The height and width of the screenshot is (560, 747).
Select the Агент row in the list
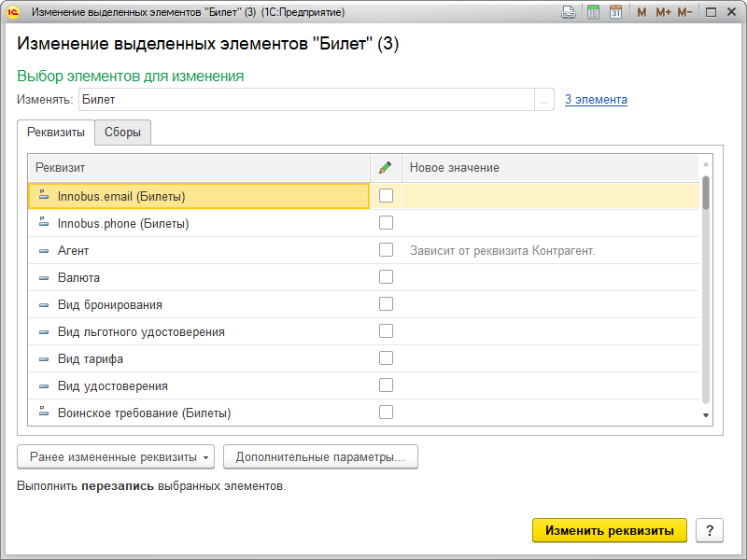[187, 250]
